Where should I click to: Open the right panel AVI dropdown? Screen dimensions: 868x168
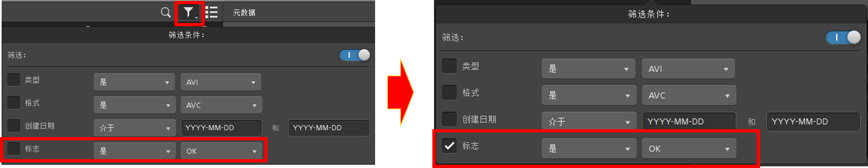pyautogui.click(x=688, y=69)
